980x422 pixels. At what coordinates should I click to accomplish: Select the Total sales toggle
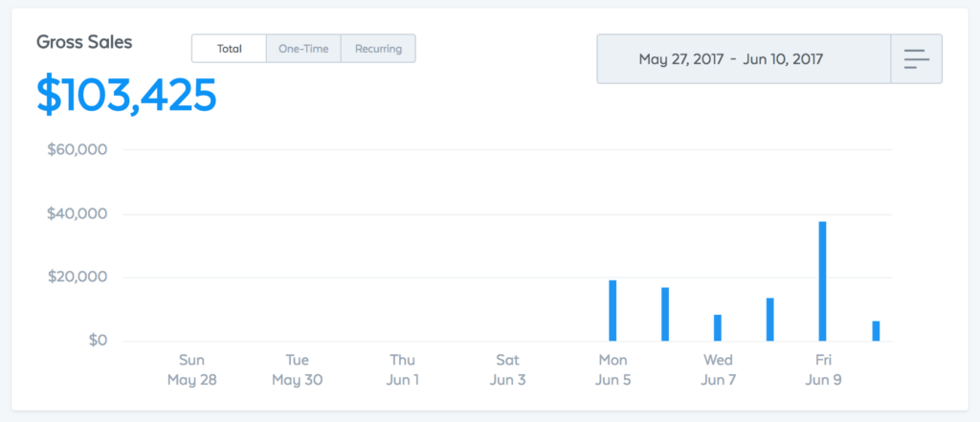coord(230,49)
